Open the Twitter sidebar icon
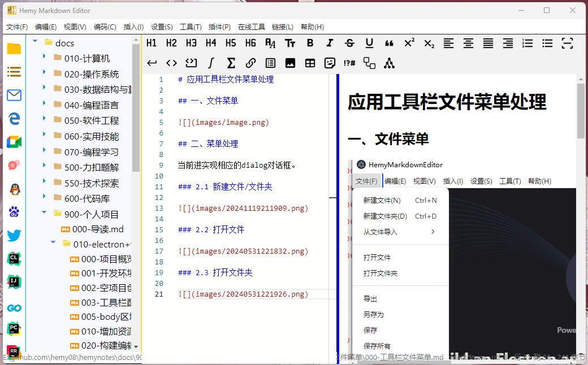Viewport: 588px width, 365px height. coord(14,236)
